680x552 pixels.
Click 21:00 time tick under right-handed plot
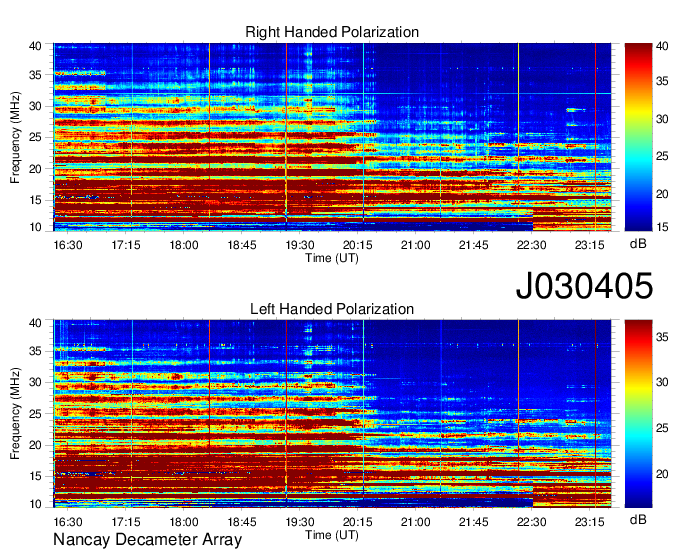point(415,245)
